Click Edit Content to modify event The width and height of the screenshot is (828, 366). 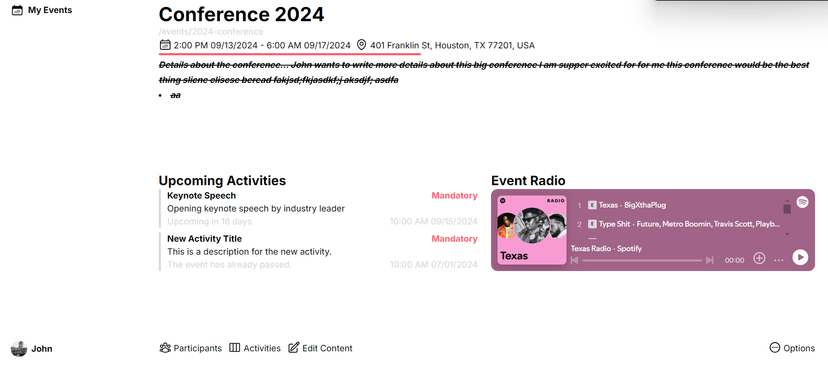pyautogui.click(x=320, y=348)
